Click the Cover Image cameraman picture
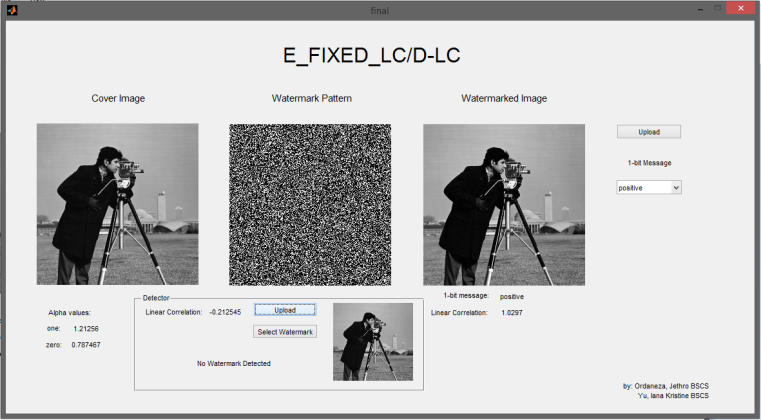 pos(117,204)
